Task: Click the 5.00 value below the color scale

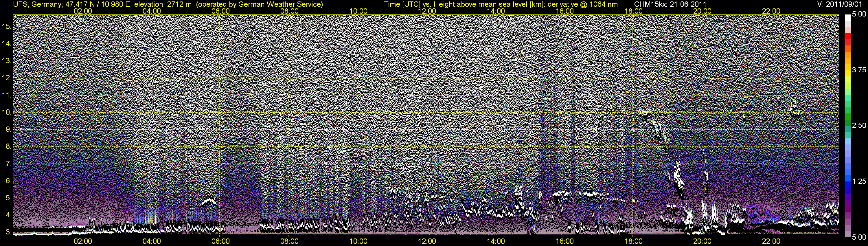Action: [859, 237]
